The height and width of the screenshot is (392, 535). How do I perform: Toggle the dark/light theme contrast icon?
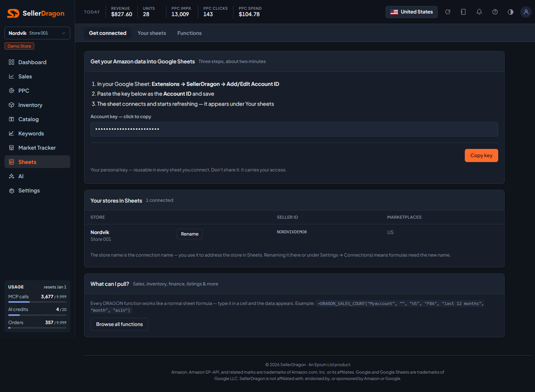[x=511, y=12]
